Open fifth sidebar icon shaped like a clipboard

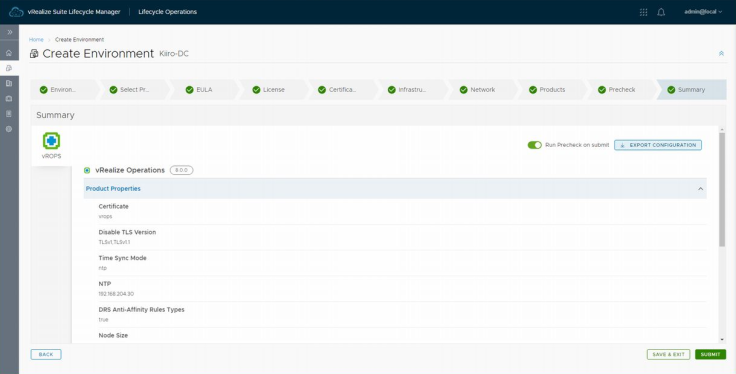click(x=9, y=114)
